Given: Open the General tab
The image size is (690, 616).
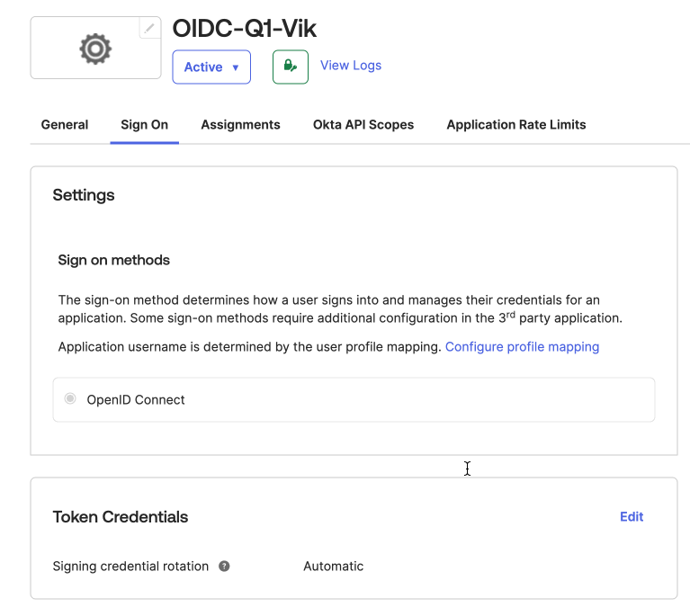Looking at the screenshot, I should 65,125.
